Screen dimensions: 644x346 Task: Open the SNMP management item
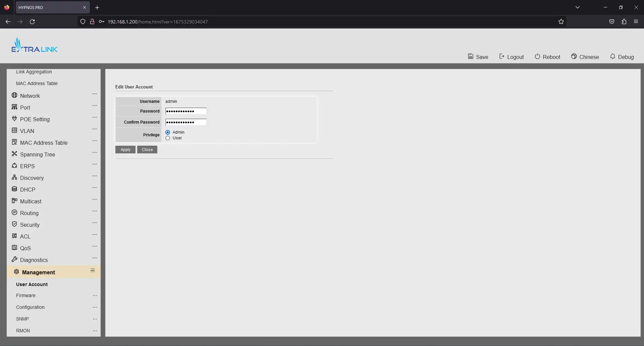pyautogui.click(x=22, y=319)
